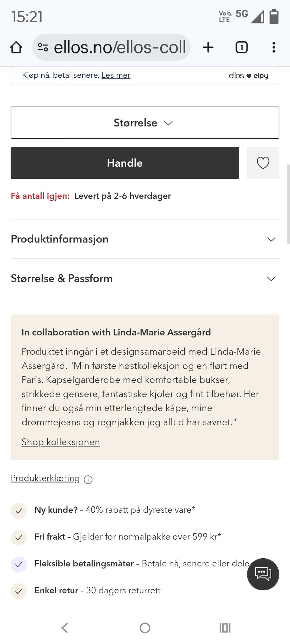Follow the Les mer link
Image resolution: width=290 pixels, height=644 pixels.
[116, 75]
